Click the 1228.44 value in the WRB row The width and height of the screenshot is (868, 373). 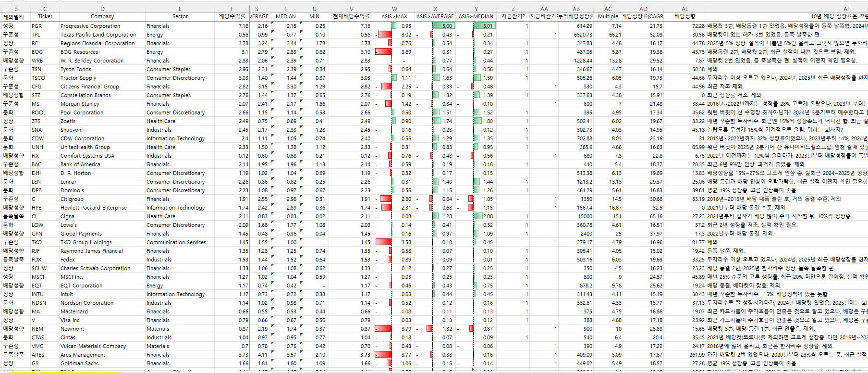(x=576, y=61)
